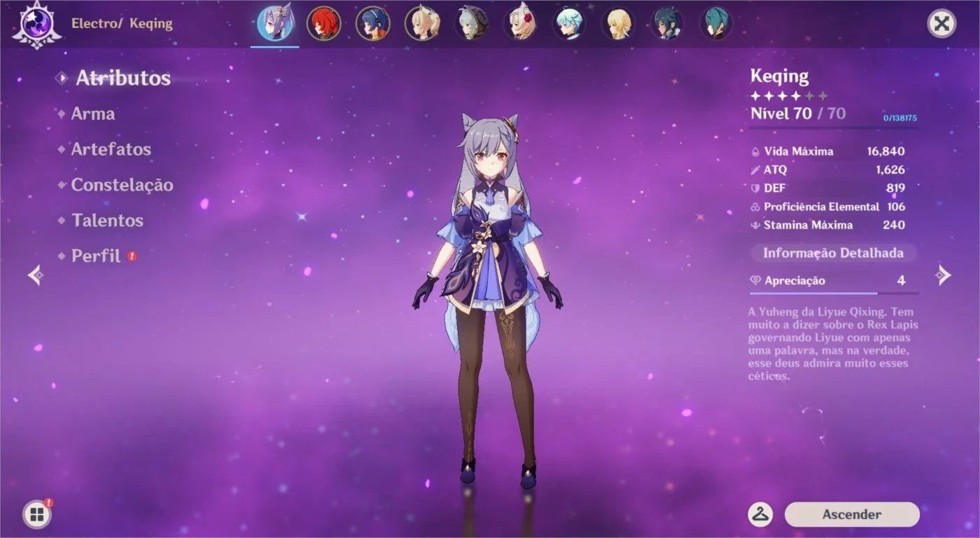
Task: Open the Artefatos tab
Action: pyautogui.click(x=111, y=149)
